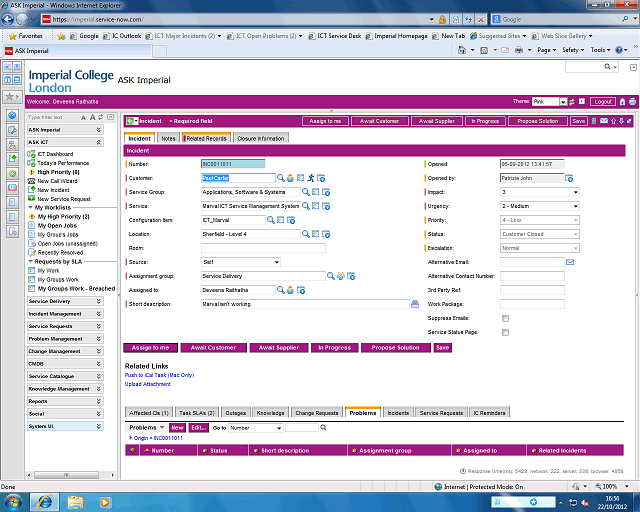
Task: Click the lookup magnifier beside Assigned to
Action: 281,289
